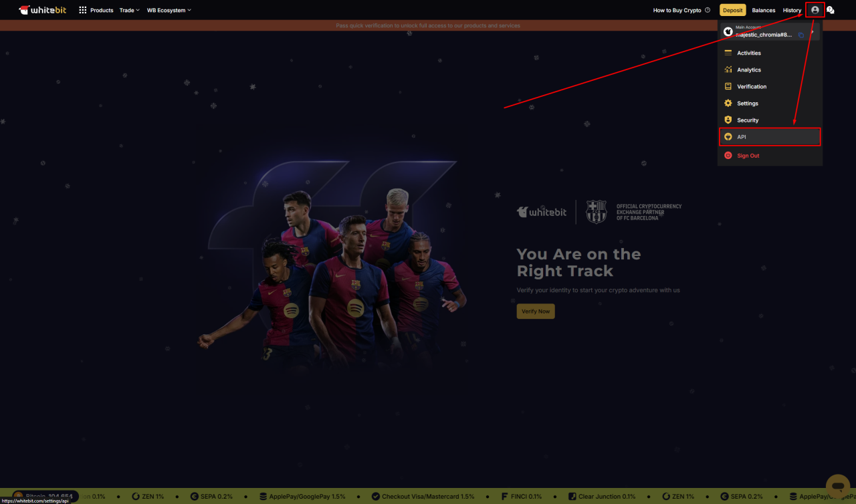Expand the Trade dropdown

point(129,10)
